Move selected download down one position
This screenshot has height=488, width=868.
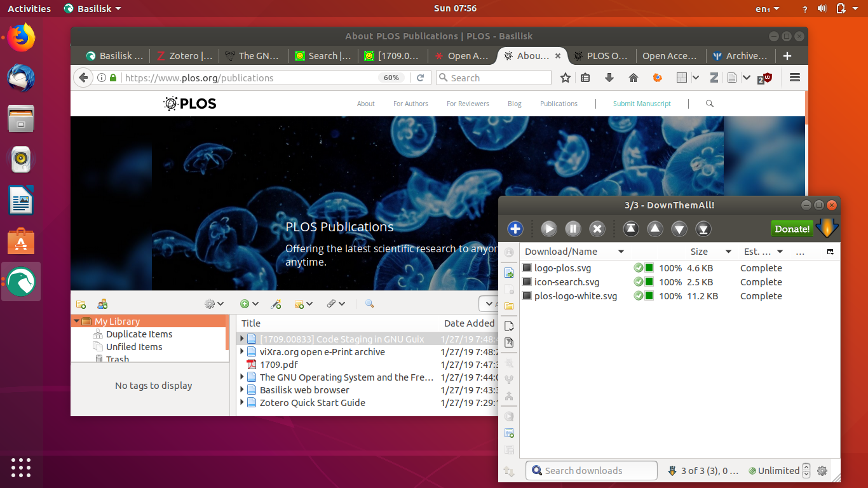click(679, 229)
